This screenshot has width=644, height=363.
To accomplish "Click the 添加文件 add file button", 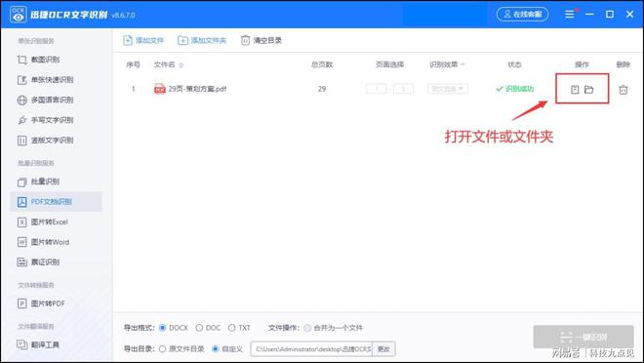I will [143, 40].
